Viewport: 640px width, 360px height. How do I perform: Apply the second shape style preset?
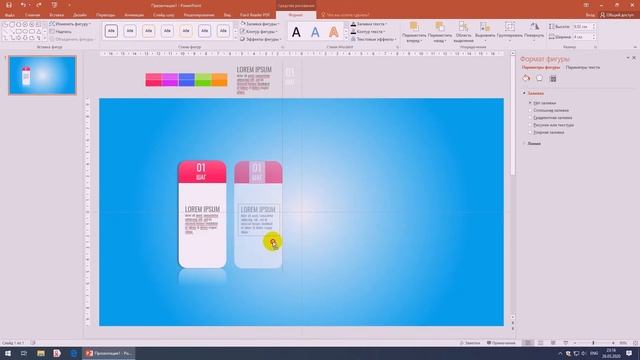[x=130, y=31]
